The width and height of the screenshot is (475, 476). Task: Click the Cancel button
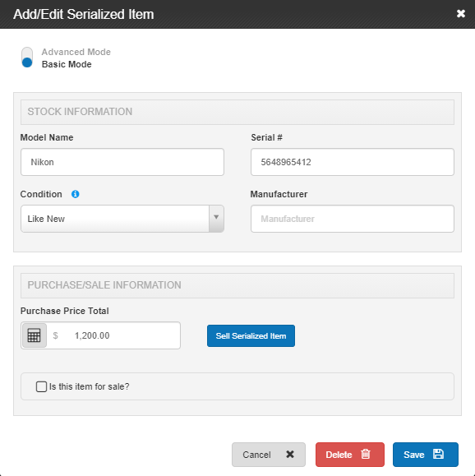[269, 455]
